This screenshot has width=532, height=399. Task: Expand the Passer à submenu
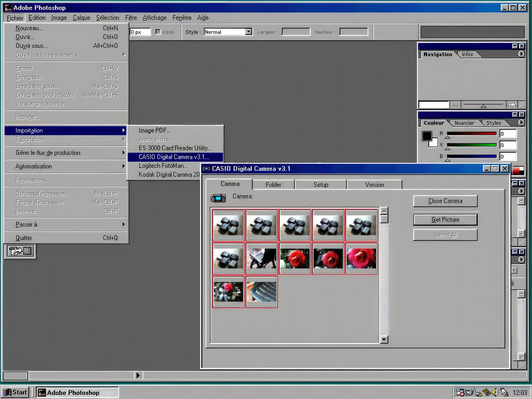[66, 225]
